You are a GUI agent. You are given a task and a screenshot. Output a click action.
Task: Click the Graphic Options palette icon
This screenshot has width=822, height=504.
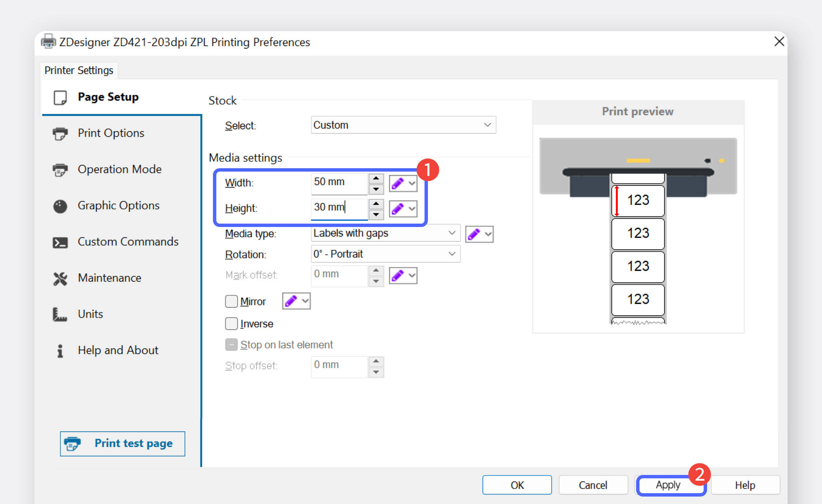tap(60, 206)
